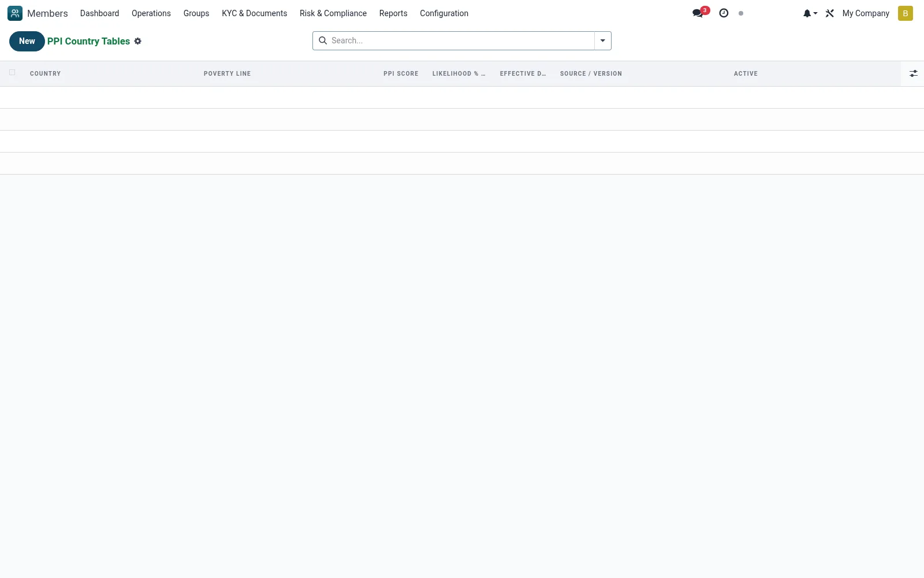
Task: Expand the search options dropdown arrow
Action: 603,40
